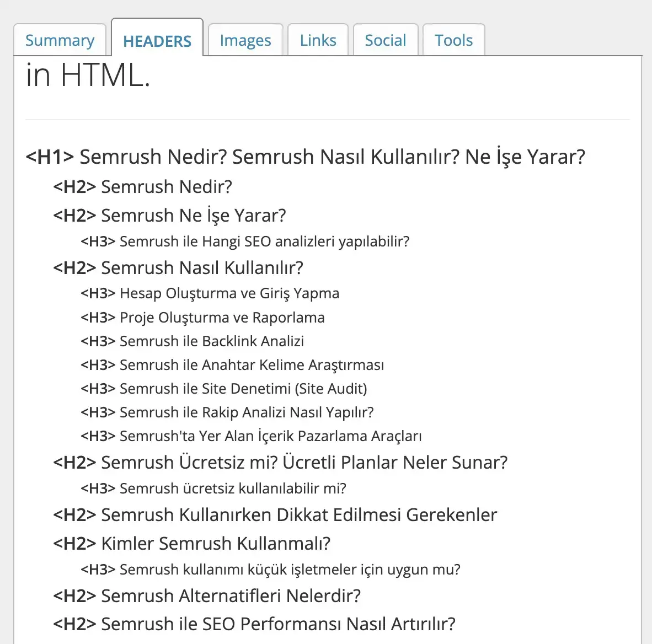Open the Images tab

[245, 40]
